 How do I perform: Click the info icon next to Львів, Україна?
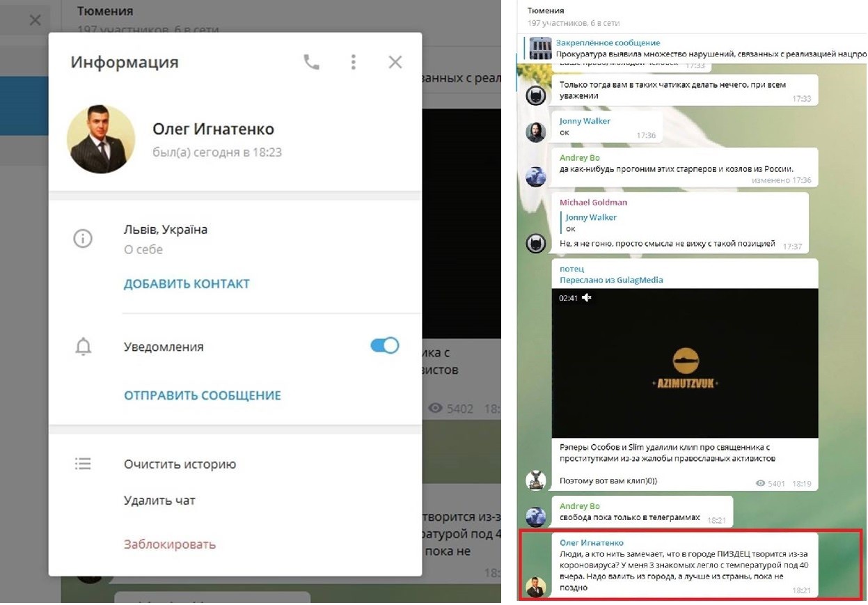click(x=83, y=239)
